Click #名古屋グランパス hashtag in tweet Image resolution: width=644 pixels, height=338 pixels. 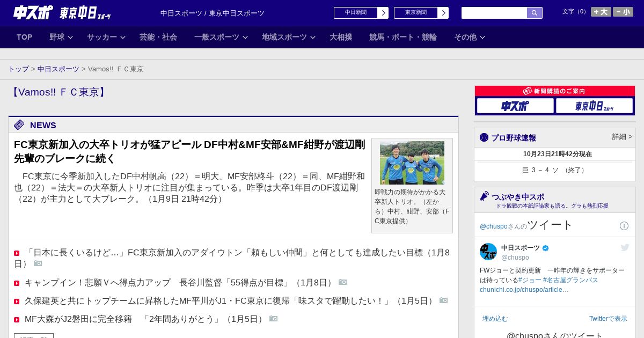[x=570, y=280]
